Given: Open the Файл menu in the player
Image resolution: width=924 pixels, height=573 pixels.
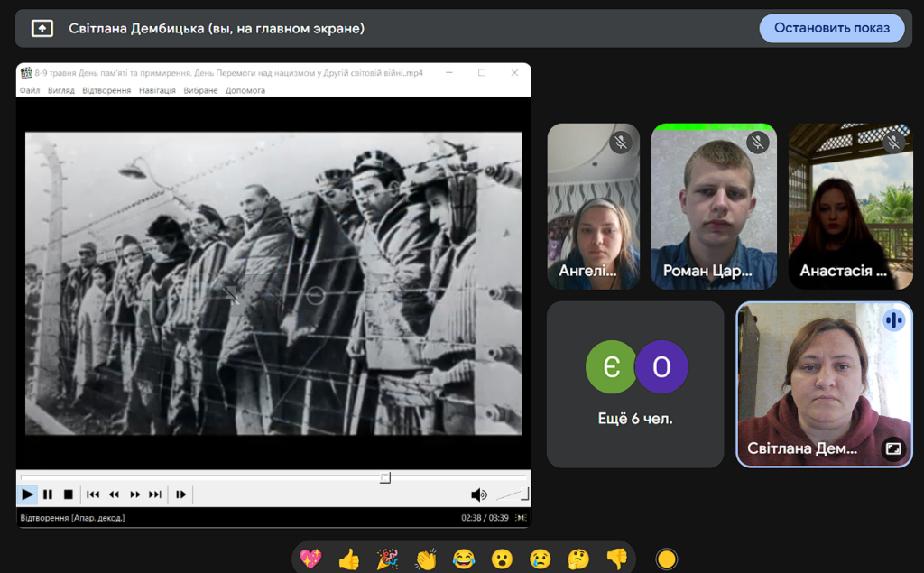Looking at the screenshot, I should coord(30,90).
